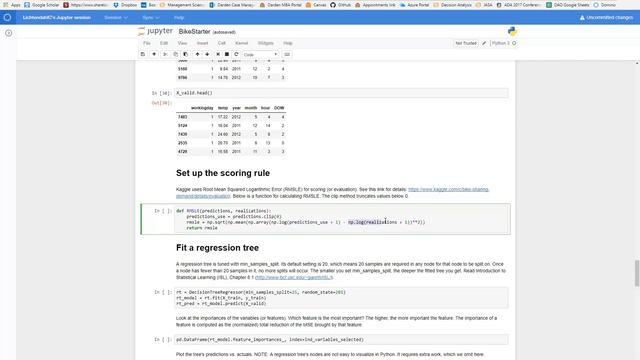Viewport: 640px width, 360px height.
Task: Open the Dropbox bookmark
Action: 125,5
